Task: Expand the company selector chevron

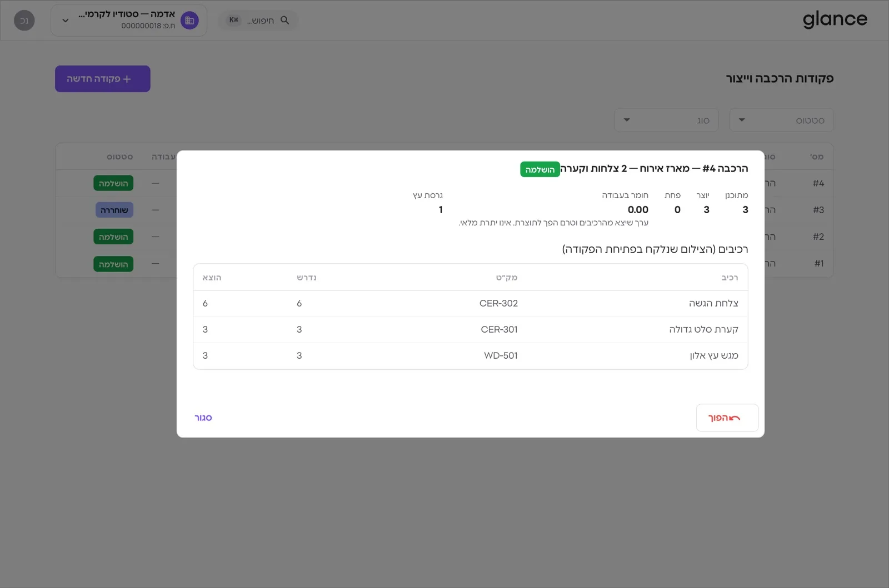Action: pos(66,21)
